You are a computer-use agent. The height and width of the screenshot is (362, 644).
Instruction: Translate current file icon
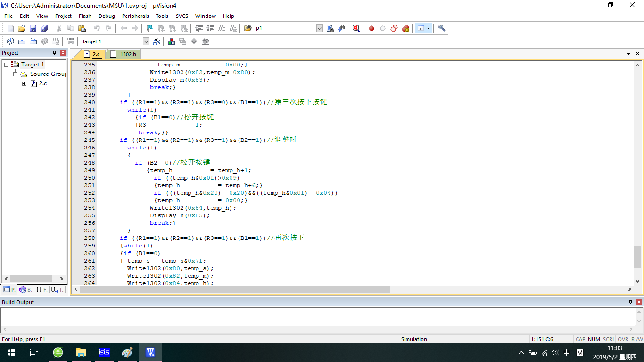coord(10,41)
